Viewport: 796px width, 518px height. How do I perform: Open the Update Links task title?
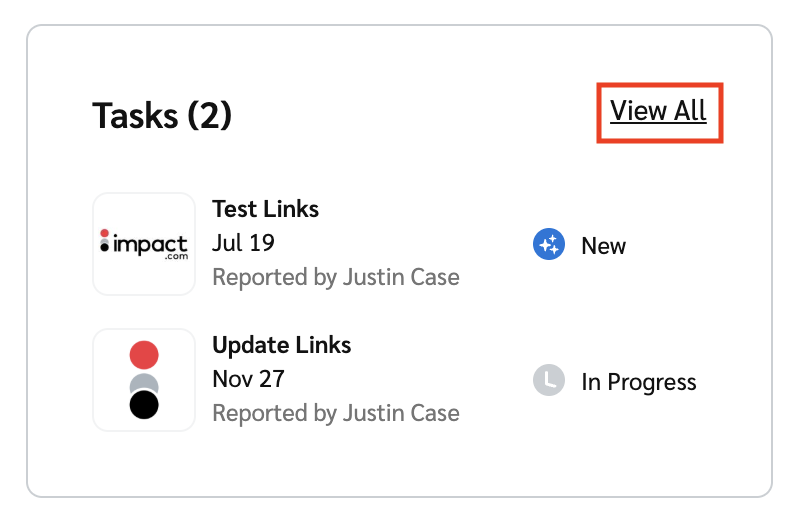281,345
